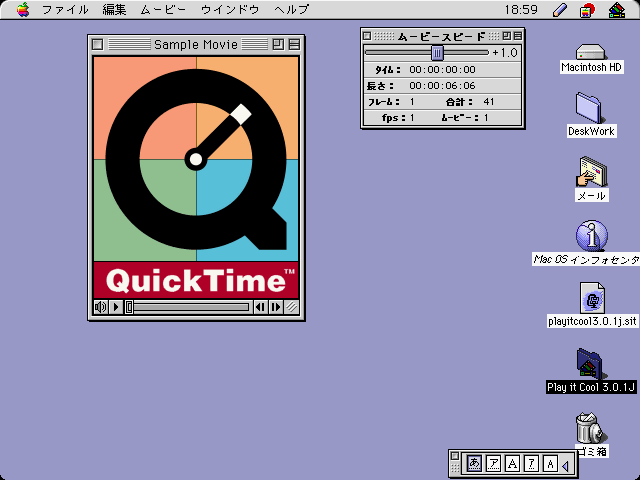Open the ファイル menu
Image resolution: width=640 pixels, height=480 pixels.
[x=65, y=9]
